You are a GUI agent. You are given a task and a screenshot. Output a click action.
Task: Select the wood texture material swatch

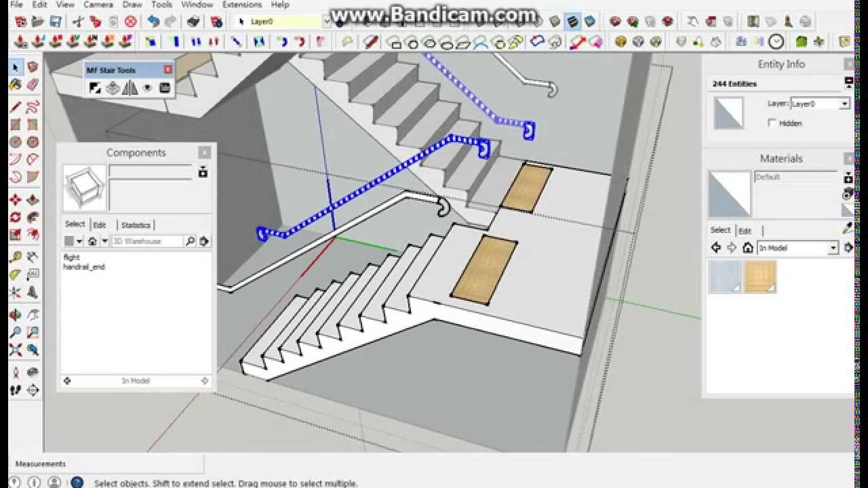(760, 277)
